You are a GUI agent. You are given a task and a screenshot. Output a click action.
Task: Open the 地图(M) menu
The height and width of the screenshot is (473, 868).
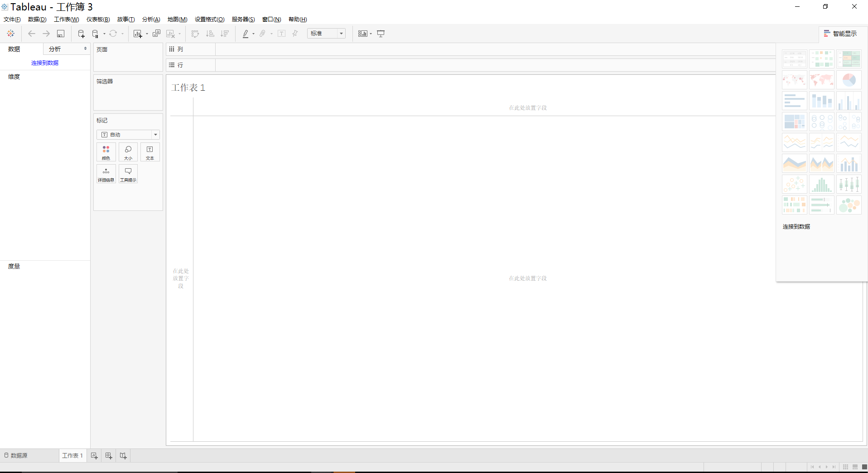tap(177, 20)
